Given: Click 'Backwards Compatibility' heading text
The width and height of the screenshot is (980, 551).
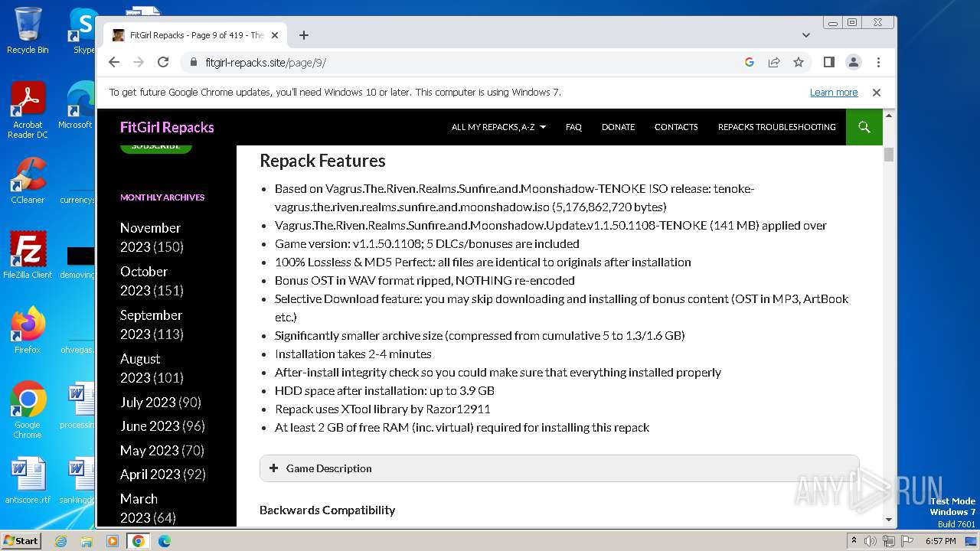Looking at the screenshot, I should [327, 510].
